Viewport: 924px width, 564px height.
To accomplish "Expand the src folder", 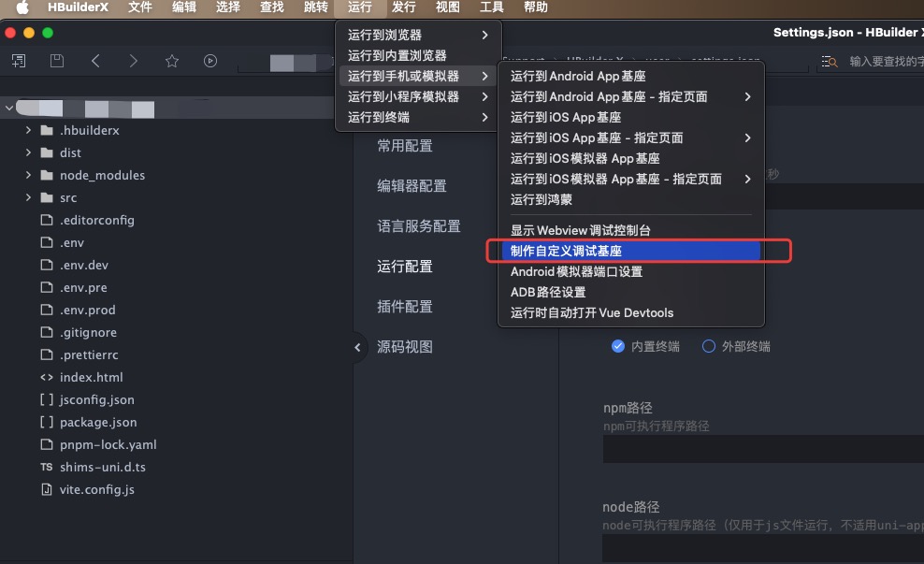I will [28, 197].
